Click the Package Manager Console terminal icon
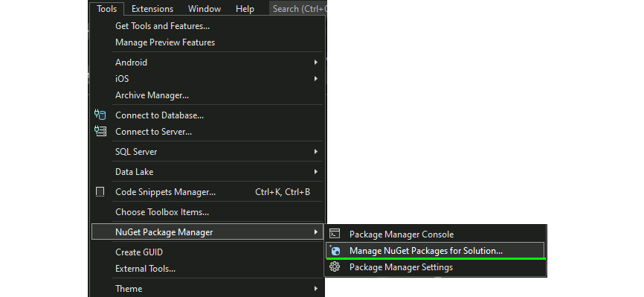 pos(335,234)
